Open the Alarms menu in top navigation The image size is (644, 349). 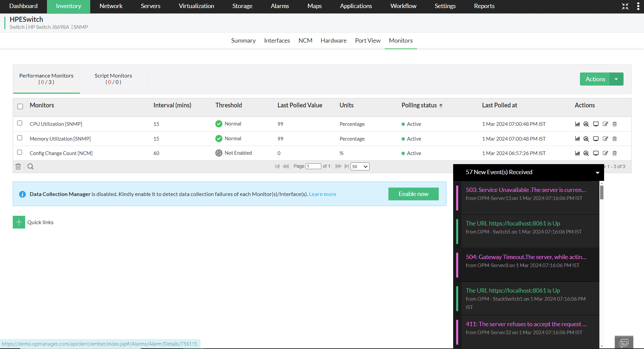280,6
